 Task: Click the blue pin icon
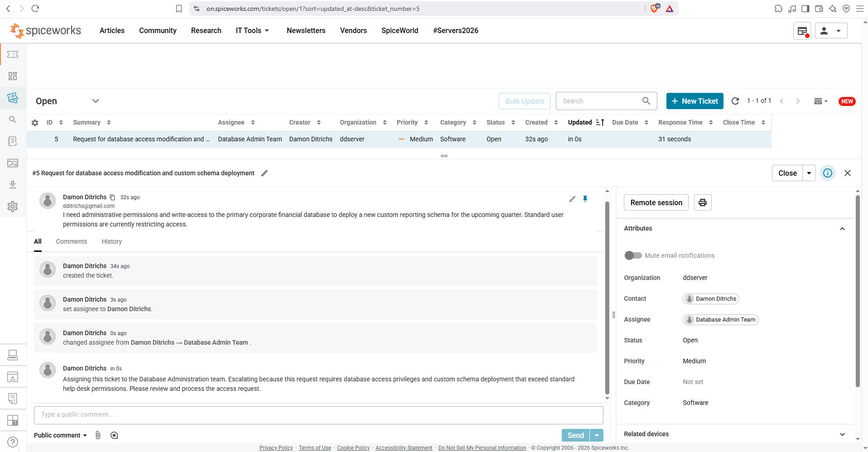(585, 199)
